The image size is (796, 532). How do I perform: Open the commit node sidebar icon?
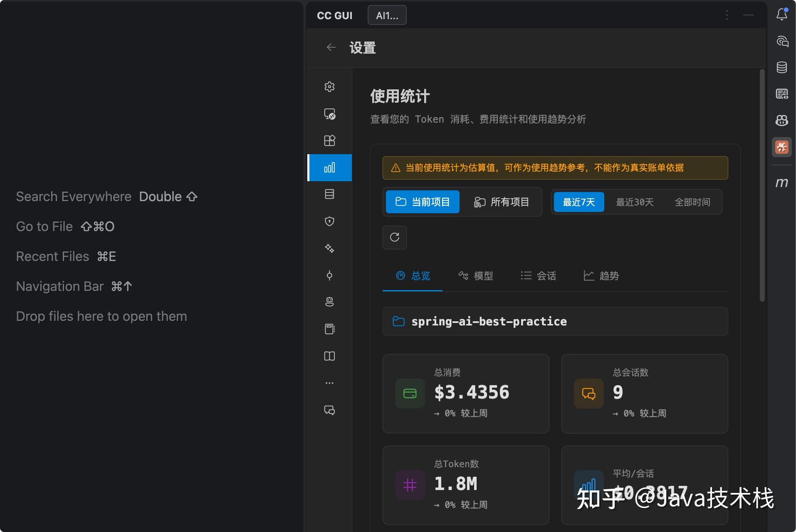329,275
